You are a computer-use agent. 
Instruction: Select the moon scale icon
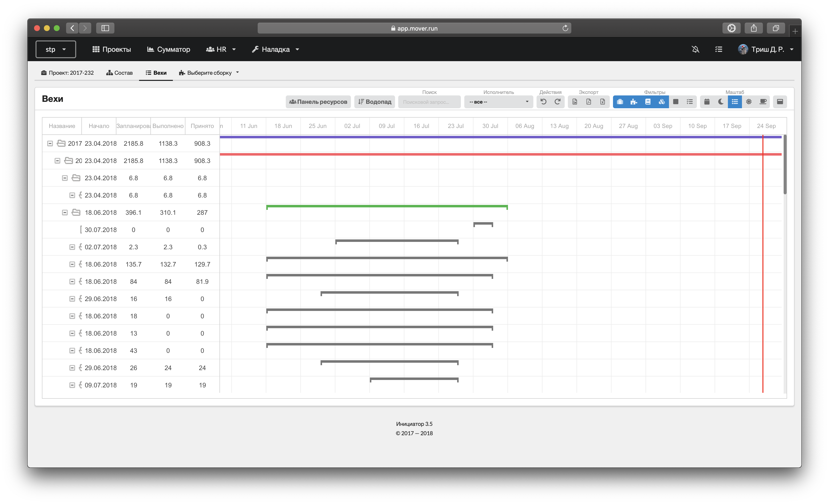(x=721, y=102)
